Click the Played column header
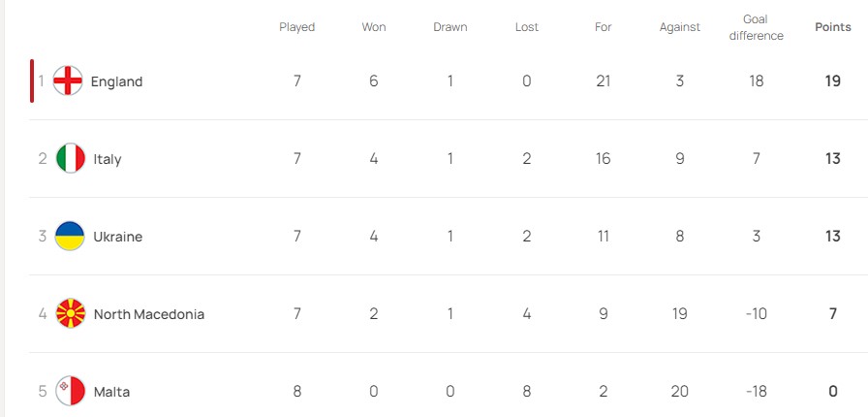The image size is (868, 417). [x=297, y=27]
